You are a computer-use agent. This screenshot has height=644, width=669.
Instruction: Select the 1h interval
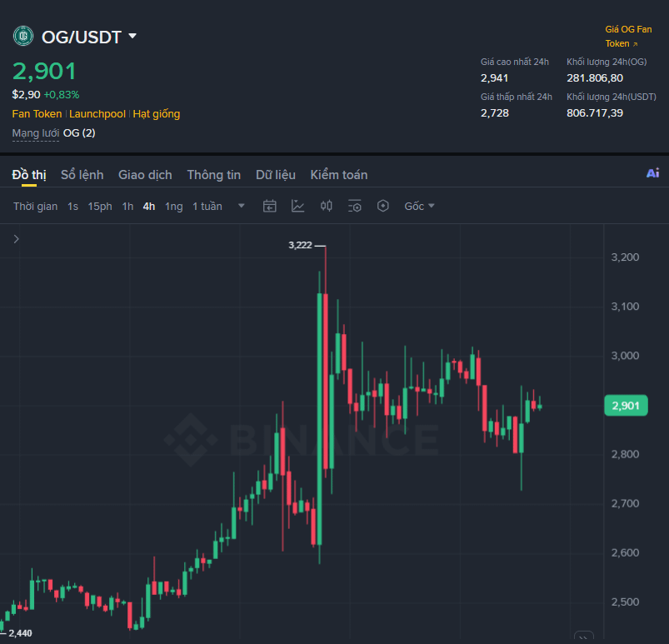(127, 207)
